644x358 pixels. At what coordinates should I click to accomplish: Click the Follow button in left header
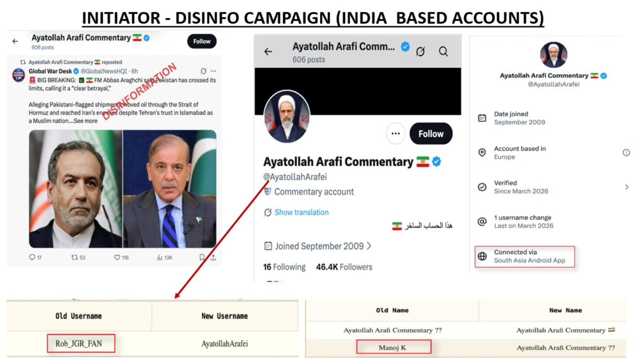(202, 41)
